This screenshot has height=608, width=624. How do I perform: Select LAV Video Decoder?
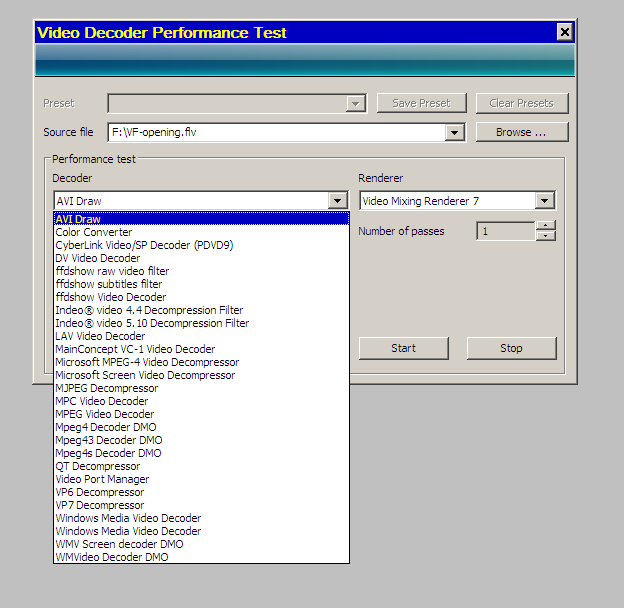point(201,336)
